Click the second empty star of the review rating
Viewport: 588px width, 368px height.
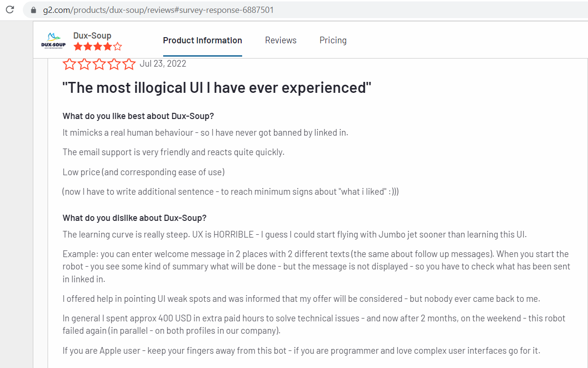(84, 64)
